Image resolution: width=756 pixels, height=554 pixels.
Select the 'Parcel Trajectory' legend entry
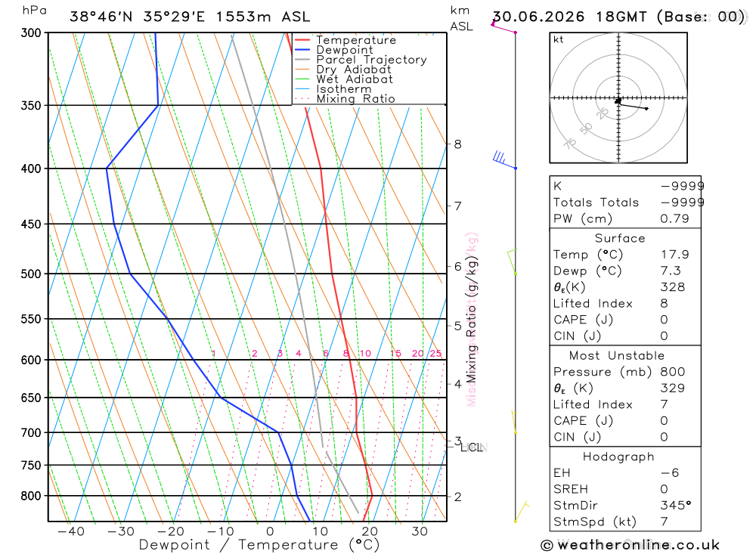(371, 60)
